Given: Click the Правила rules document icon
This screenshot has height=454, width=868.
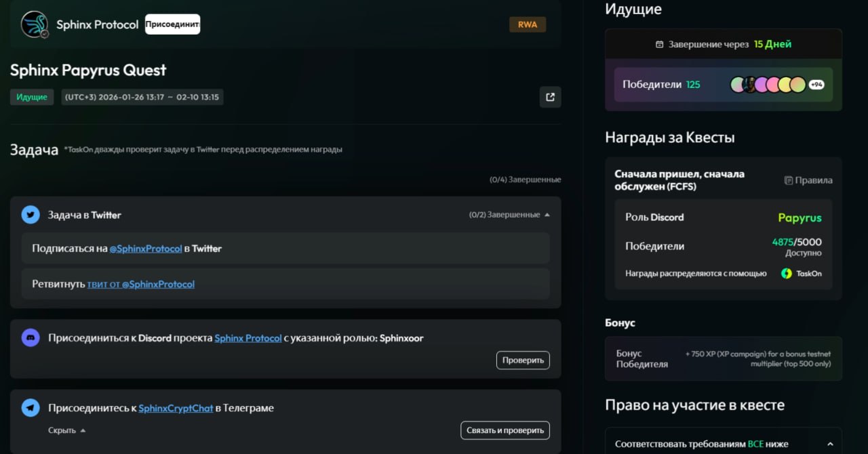Looking at the screenshot, I should click(788, 180).
